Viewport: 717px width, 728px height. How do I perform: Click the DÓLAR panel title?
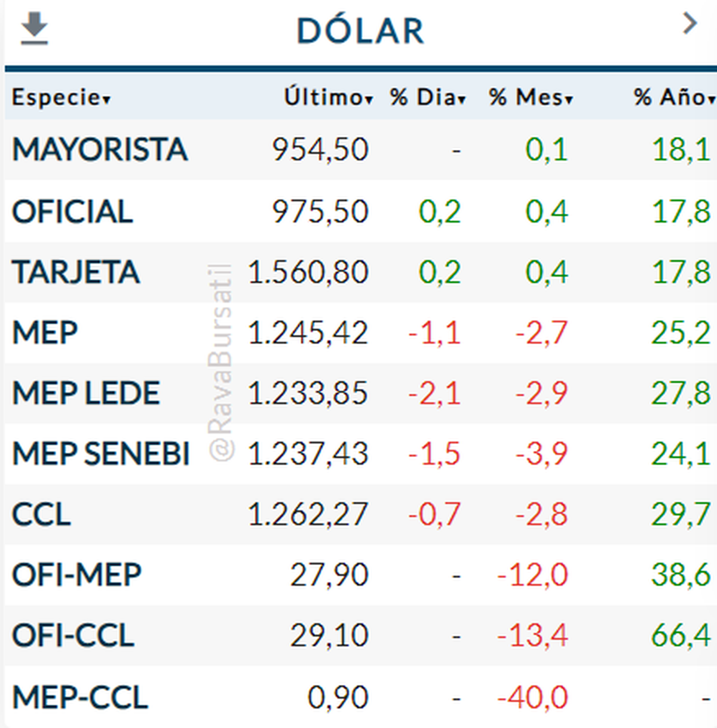click(x=360, y=31)
